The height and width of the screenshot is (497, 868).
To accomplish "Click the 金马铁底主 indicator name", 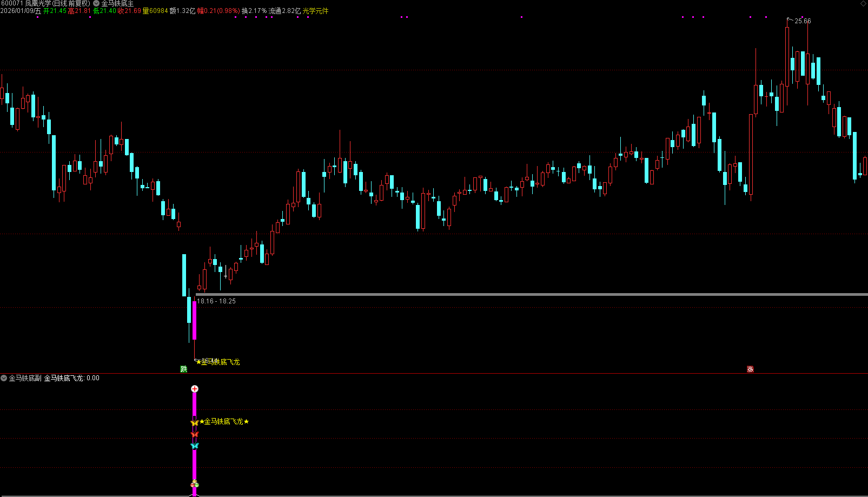I will point(117,3).
